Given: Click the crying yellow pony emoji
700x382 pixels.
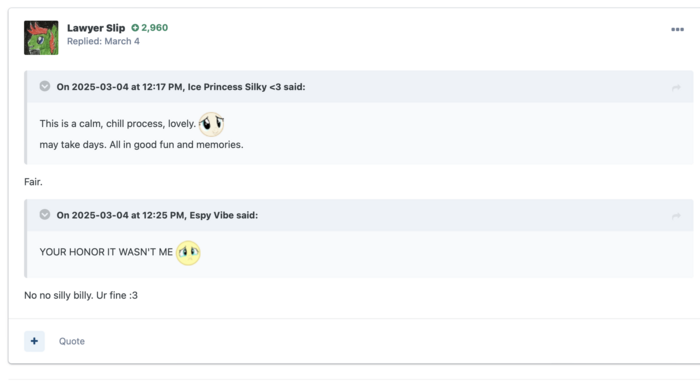Looking at the screenshot, I should [x=188, y=253].
